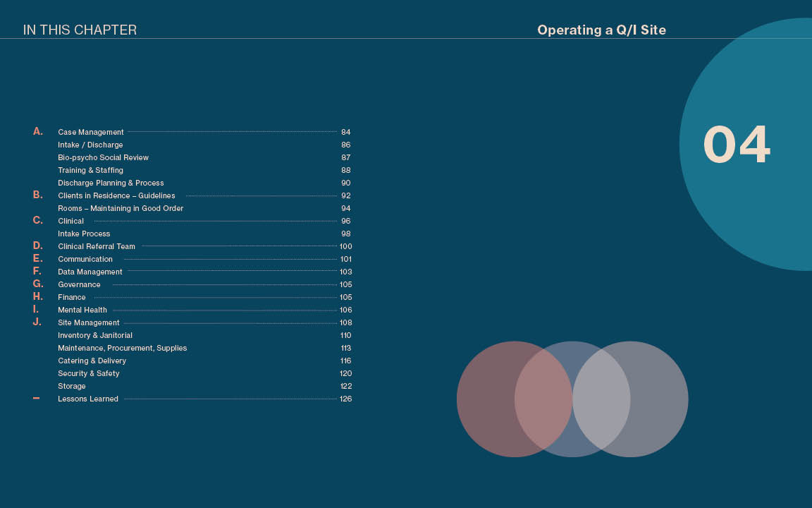Open the 'Data Management' entry

coord(90,272)
